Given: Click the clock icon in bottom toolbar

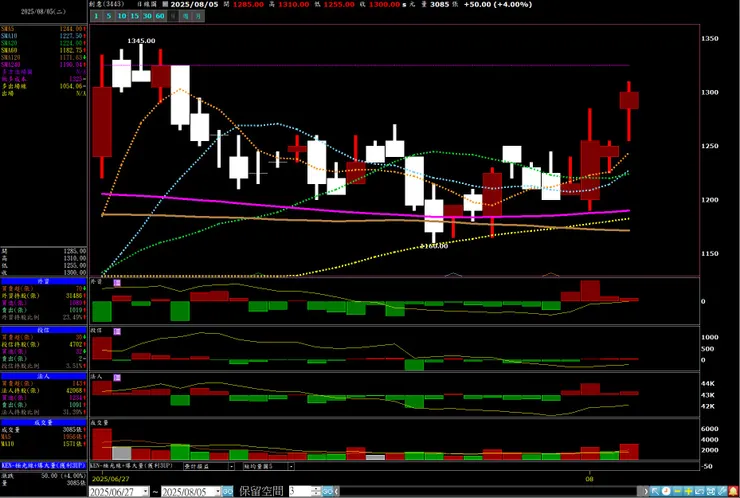Looking at the screenshot, I should click(666, 491).
